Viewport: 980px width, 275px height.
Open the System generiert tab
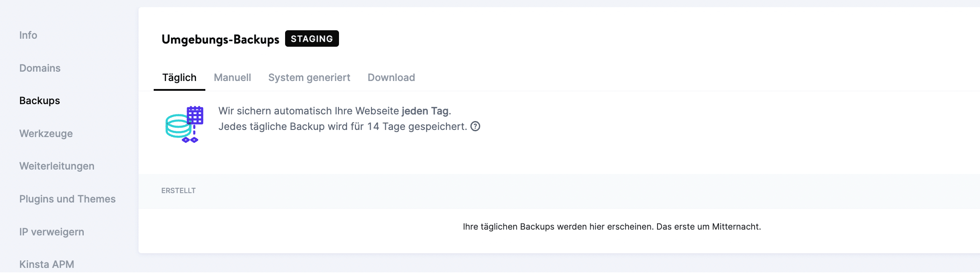click(x=309, y=77)
